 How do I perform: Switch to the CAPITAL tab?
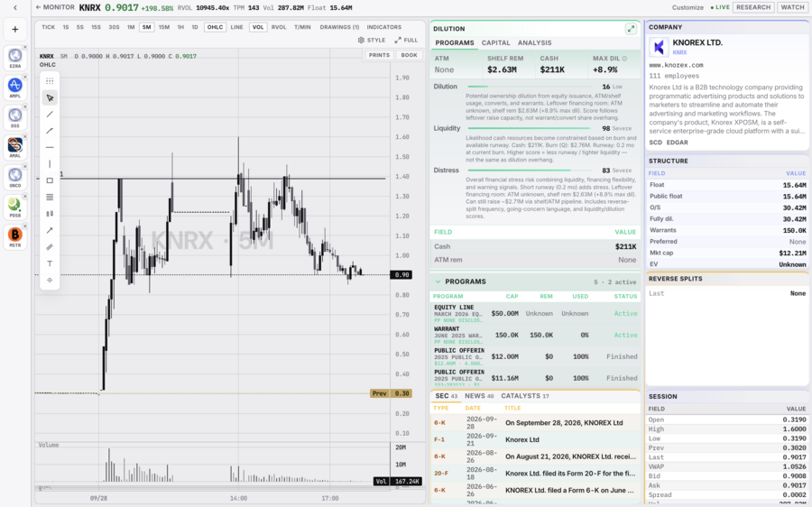[x=495, y=43]
